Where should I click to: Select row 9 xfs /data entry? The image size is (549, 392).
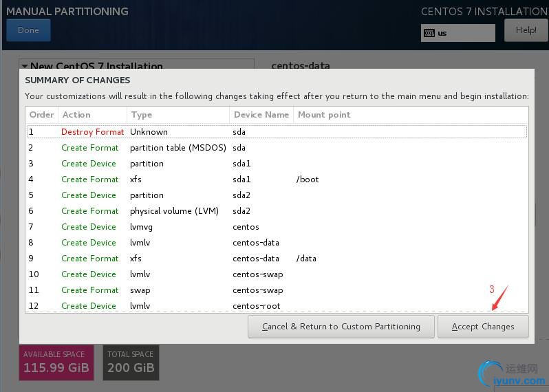click(x=277, y=259)
